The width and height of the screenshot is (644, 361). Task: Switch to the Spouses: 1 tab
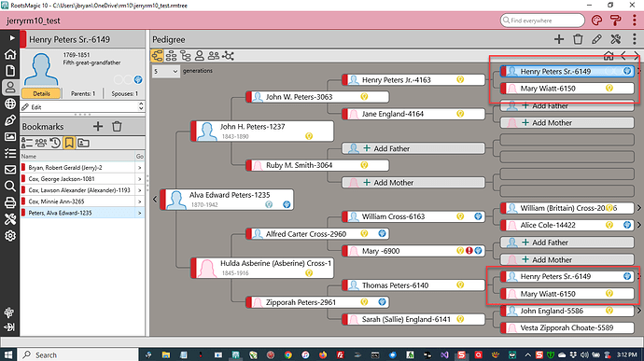[x=124, y=93]
